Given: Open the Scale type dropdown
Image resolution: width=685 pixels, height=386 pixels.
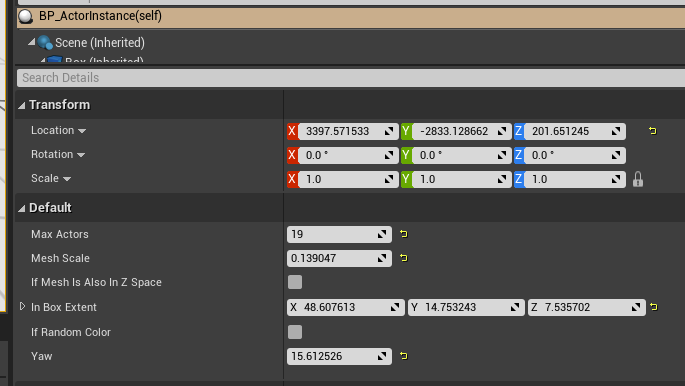Looking at the screenshot, I should (67, 179).
